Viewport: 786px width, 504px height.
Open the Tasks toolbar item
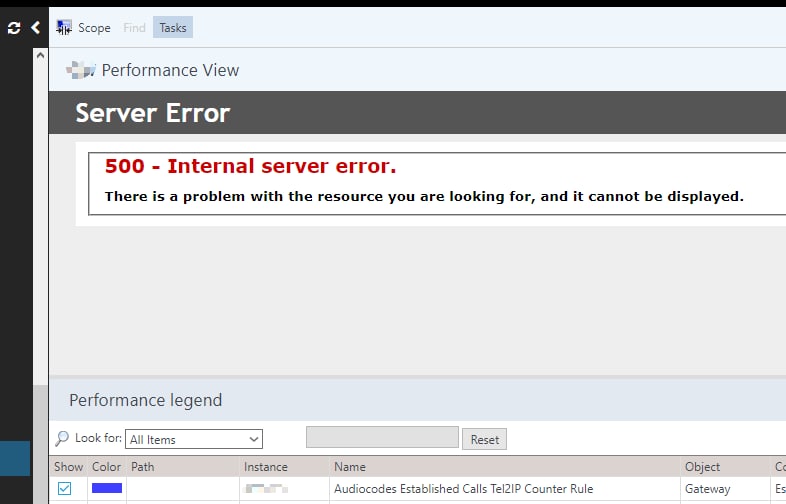pos(173,28)
